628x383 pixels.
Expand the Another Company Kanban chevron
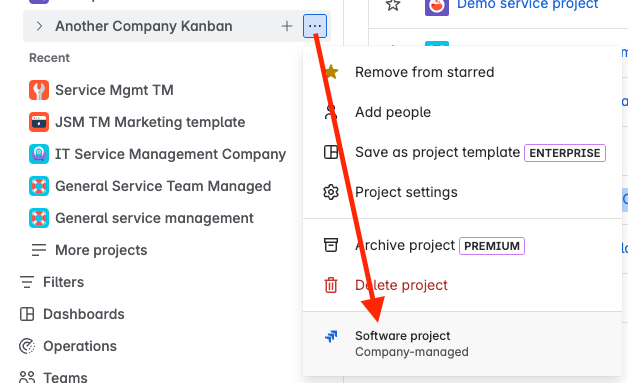39,26
